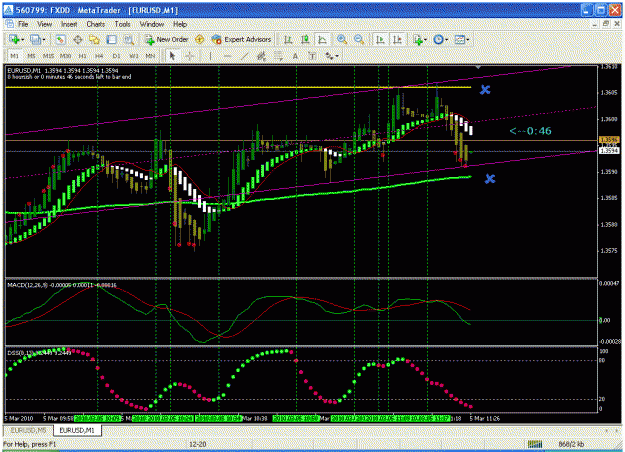This screenshot has width=625, height=452.
Task: Expand the Indicators dropdown arrow
Action: pyautogui.click(x=425, y=39)
